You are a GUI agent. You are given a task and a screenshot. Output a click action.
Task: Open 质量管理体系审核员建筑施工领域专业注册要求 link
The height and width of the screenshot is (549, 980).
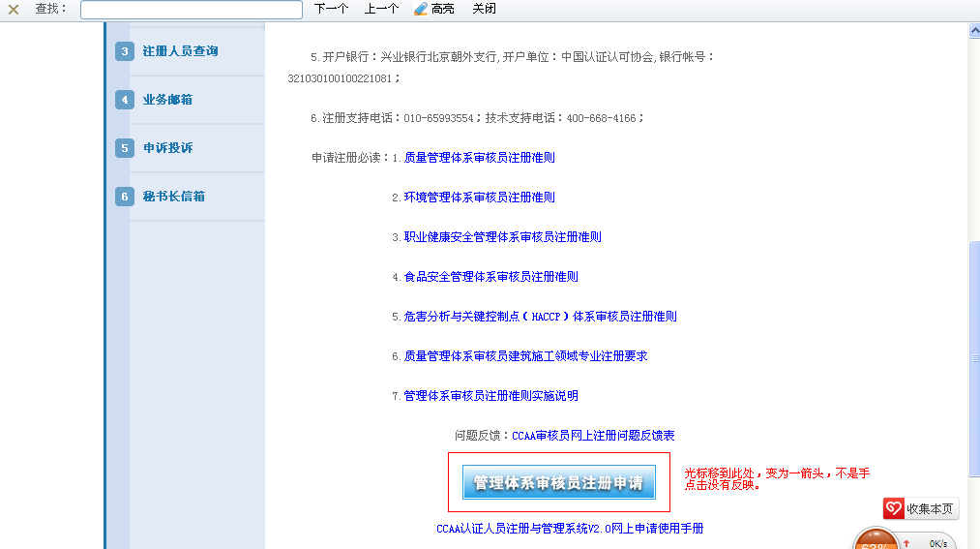tap(525, 355)
